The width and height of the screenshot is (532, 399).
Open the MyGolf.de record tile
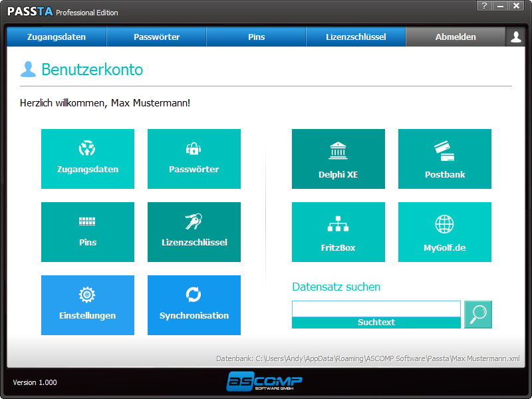(x=445, y=232)
